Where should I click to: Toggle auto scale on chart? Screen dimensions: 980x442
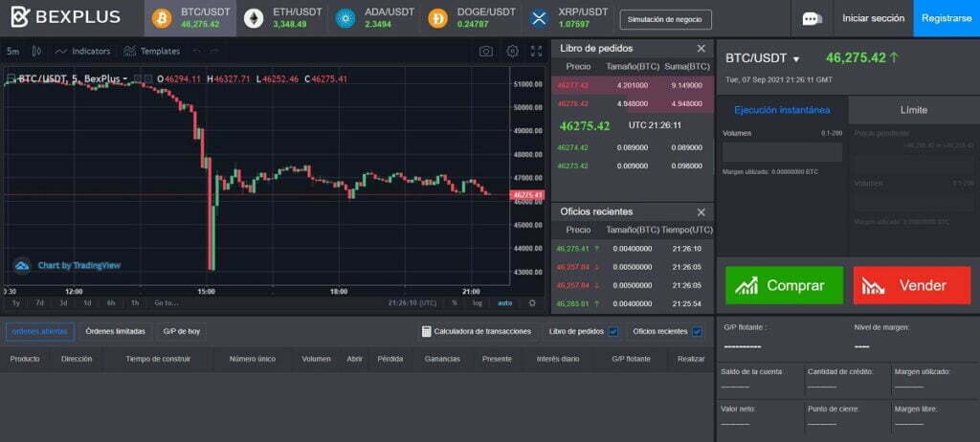click(504, 303)
